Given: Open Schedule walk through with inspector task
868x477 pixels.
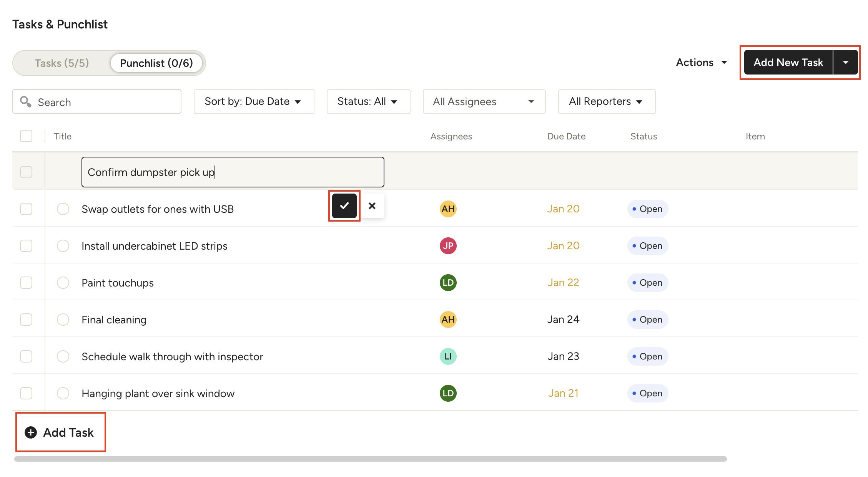Looking at the screenshot, I should point(172,356).
